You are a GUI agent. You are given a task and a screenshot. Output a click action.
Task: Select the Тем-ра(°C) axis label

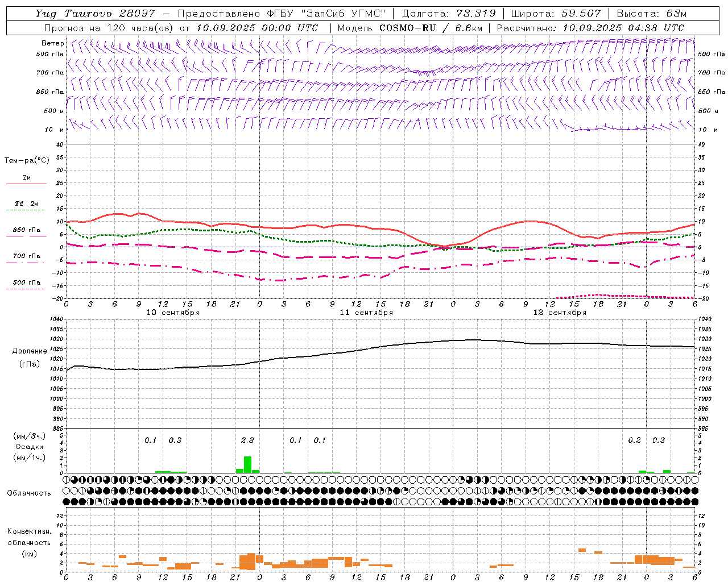tap(27, 161)
